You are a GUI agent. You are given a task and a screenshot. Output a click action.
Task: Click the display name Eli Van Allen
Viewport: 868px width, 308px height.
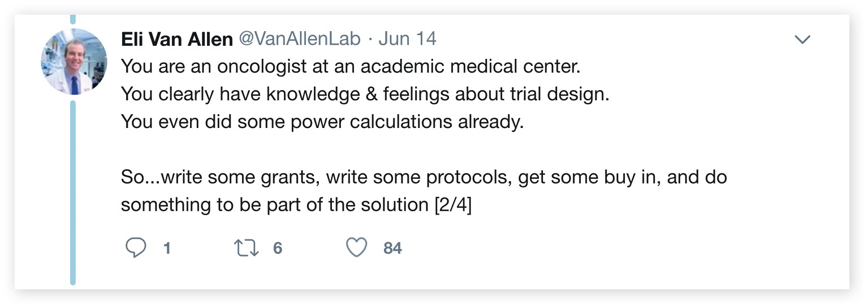(x=176, y=39)
